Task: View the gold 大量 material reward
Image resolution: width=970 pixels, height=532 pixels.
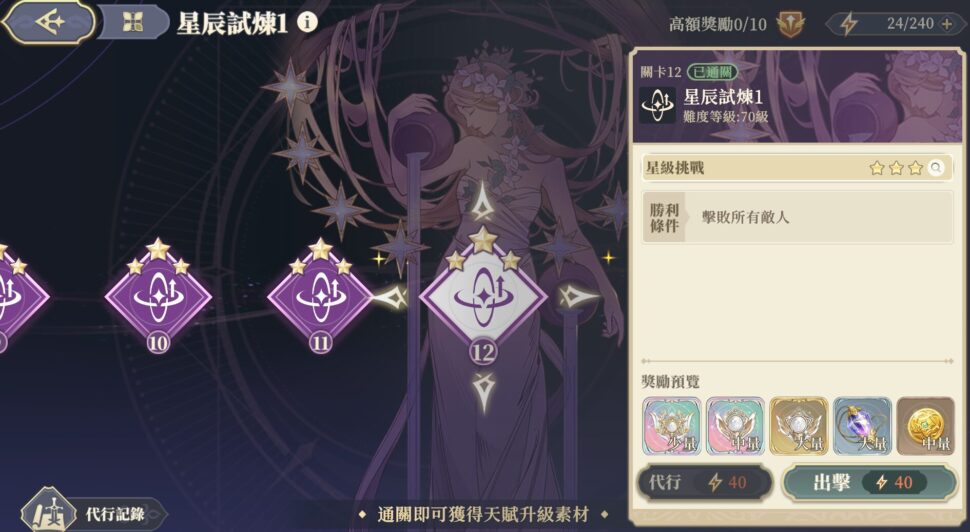Action: point(799,426)
